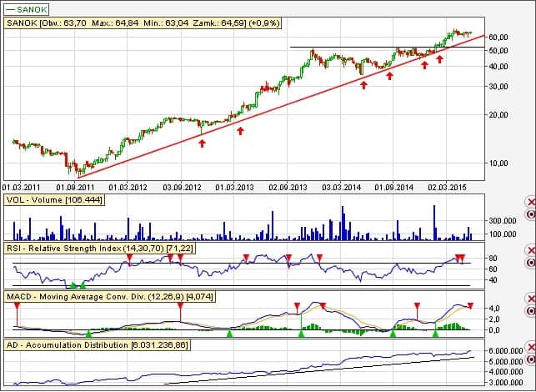Close the VOL Volume indicator panel

tap(531, 203)
